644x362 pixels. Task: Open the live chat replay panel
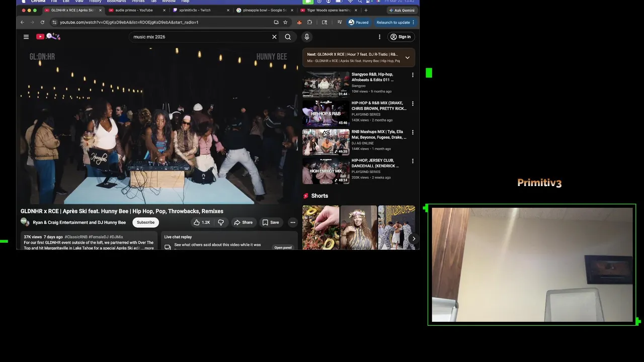283,247
